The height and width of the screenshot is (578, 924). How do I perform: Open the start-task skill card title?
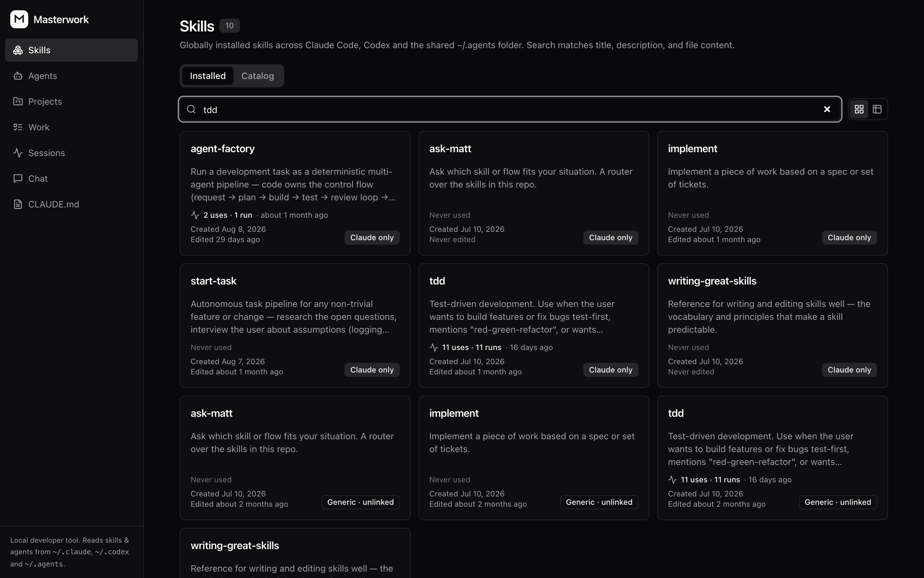pyautogui.click(x=213, y=281)
